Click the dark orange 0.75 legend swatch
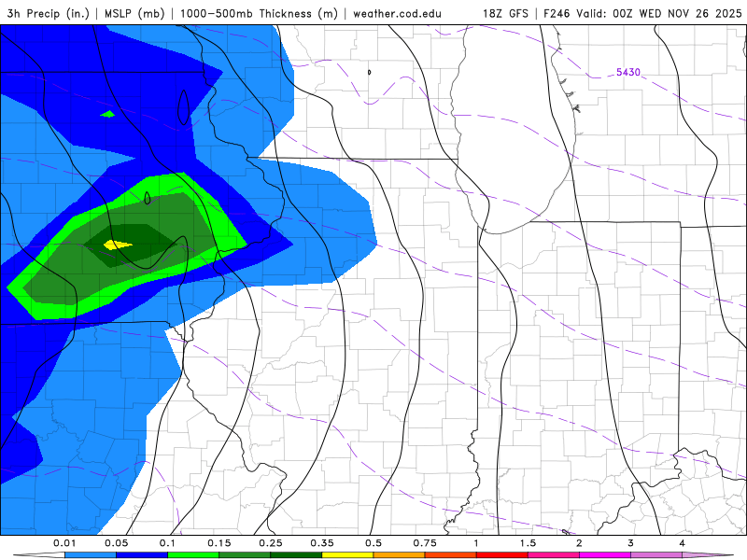This screenshot has width=747, height=560. click(x=450, y=555)
